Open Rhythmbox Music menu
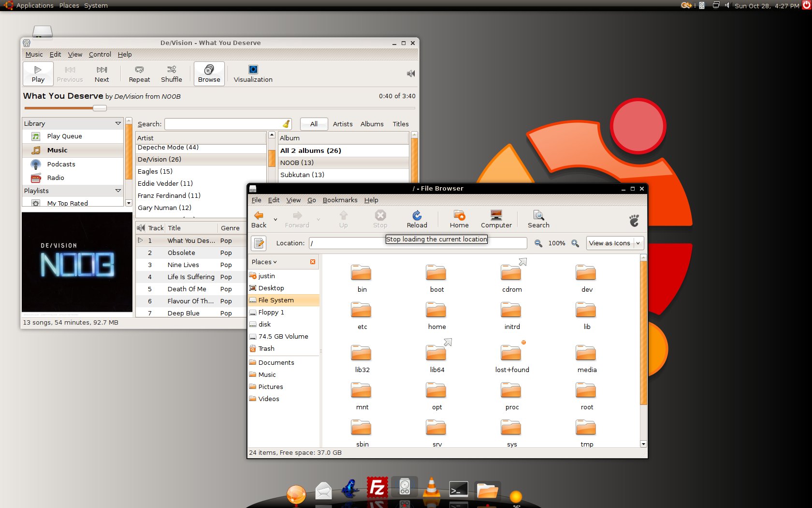This screenshot has width=812, height=508. (34, 54)
